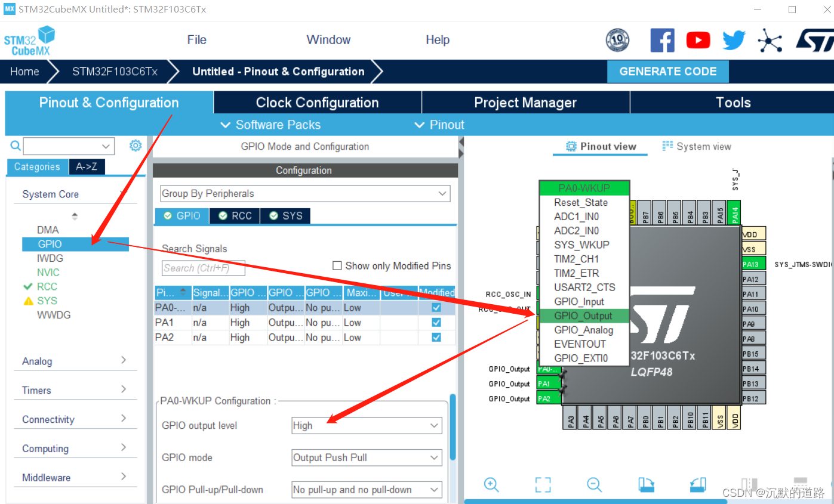Viewport: 834px width, 504px height.
Task: Zoom out of the pinout view
Action: coord(594,484)
